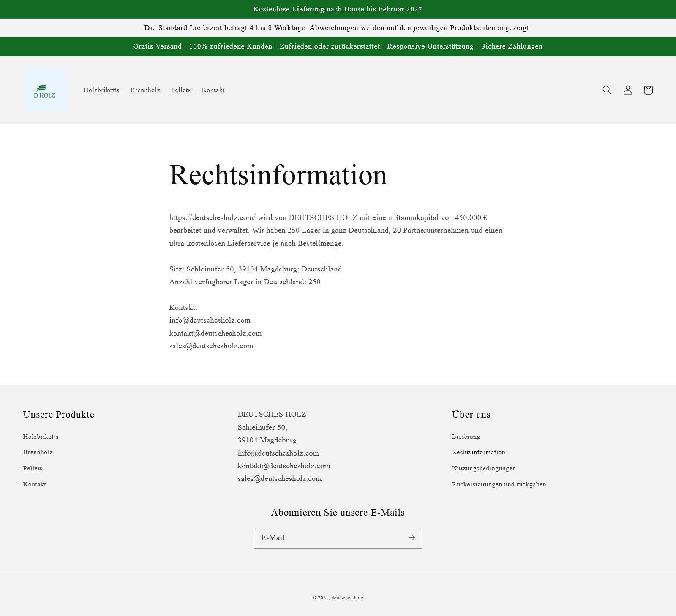Viewport: 676px width, 616px height.
Task: Open Holzbriketts in the header menu
Action: [101, 90]
